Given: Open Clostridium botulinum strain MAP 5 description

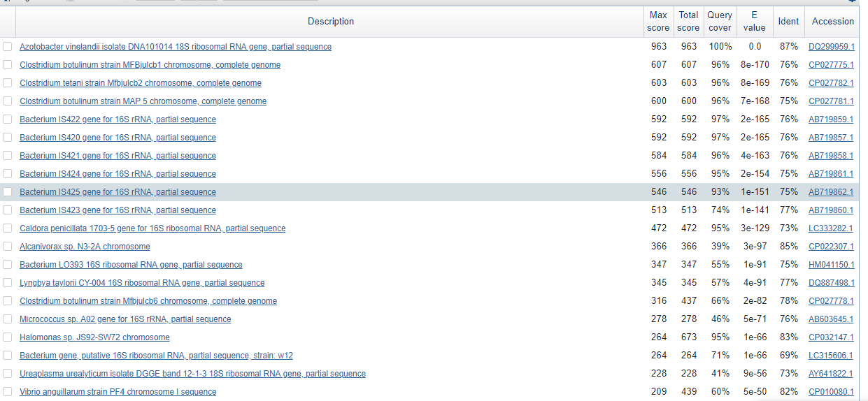Looking at the screenshot, I should click(143, 101).
